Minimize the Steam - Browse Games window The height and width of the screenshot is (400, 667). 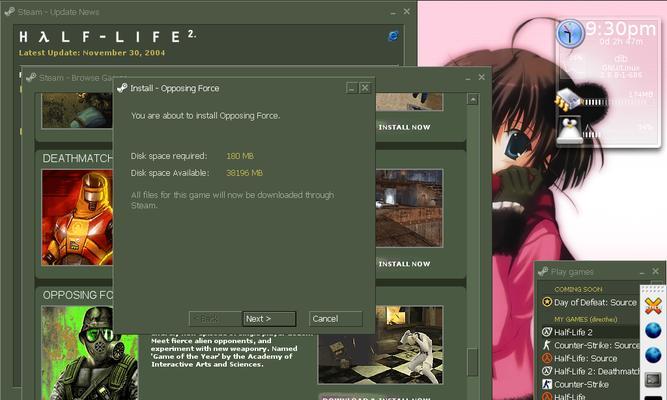467,78
